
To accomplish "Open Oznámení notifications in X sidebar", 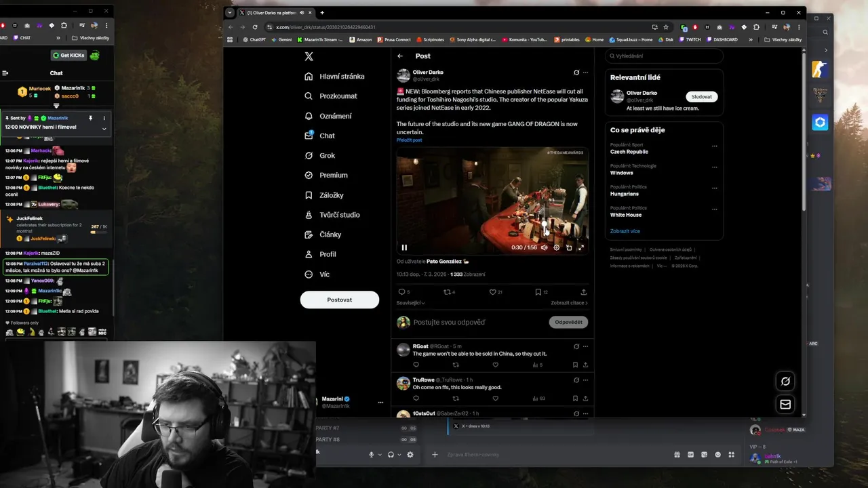I will coord(328,116).
